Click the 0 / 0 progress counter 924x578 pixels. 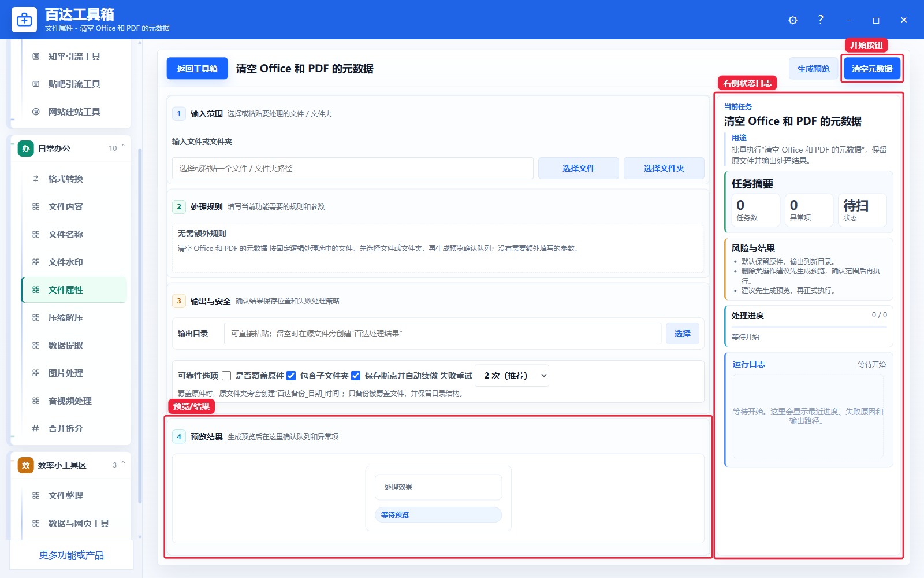click(x=879, y=315)
